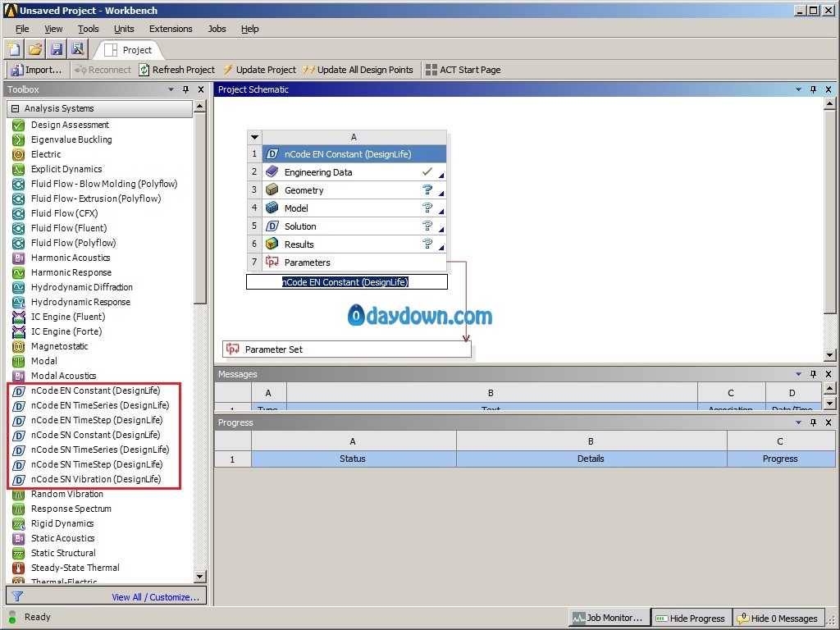Click the nCode EN Constant toolbox icon

(x=18, y=391)
